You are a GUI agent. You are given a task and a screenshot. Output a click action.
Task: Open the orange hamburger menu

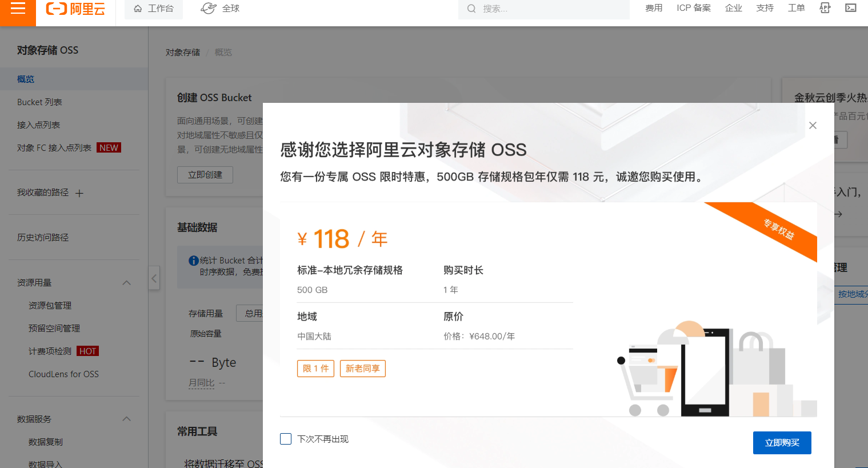18,9
